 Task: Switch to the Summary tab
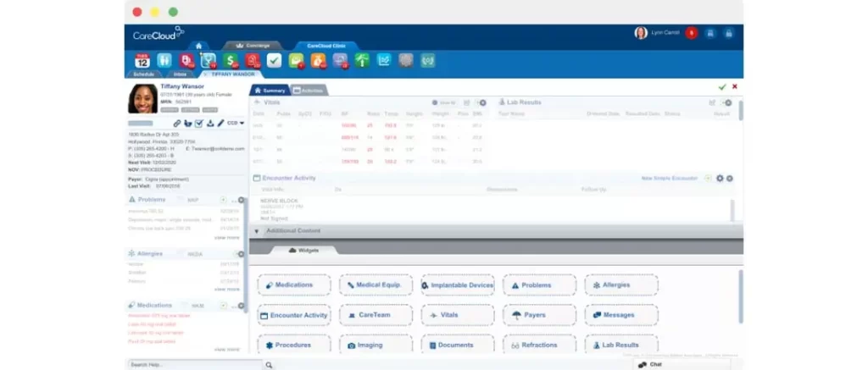[270, 90]
